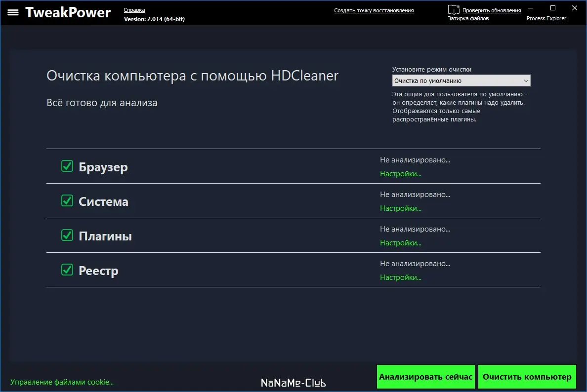The height and width of the screenshot is (392, 587).
Task: Open Настройки for Система
Action: pyautogui.click(x=401, y=208)
